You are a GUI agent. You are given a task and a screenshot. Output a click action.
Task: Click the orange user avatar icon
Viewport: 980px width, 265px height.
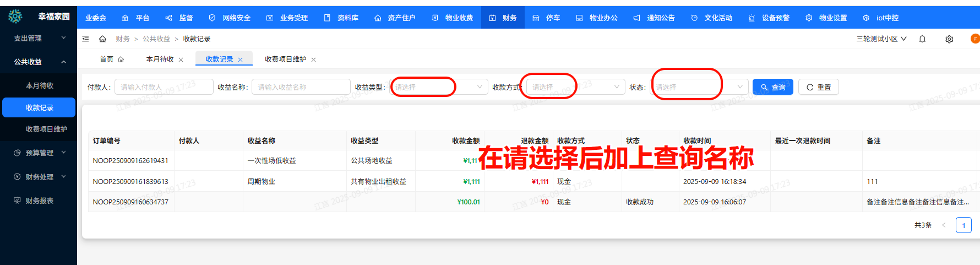coord(974,39)
